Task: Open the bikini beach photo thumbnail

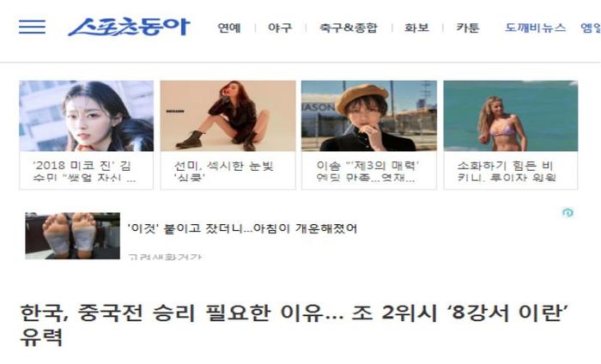Action: pyautogui.click(x=511, y=116)
